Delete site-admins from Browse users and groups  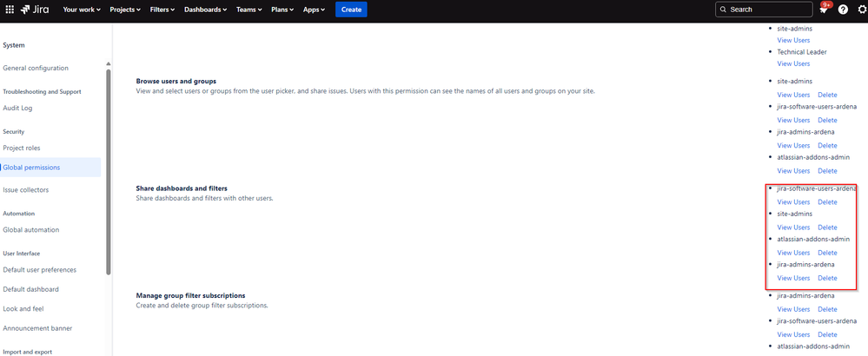827,96
